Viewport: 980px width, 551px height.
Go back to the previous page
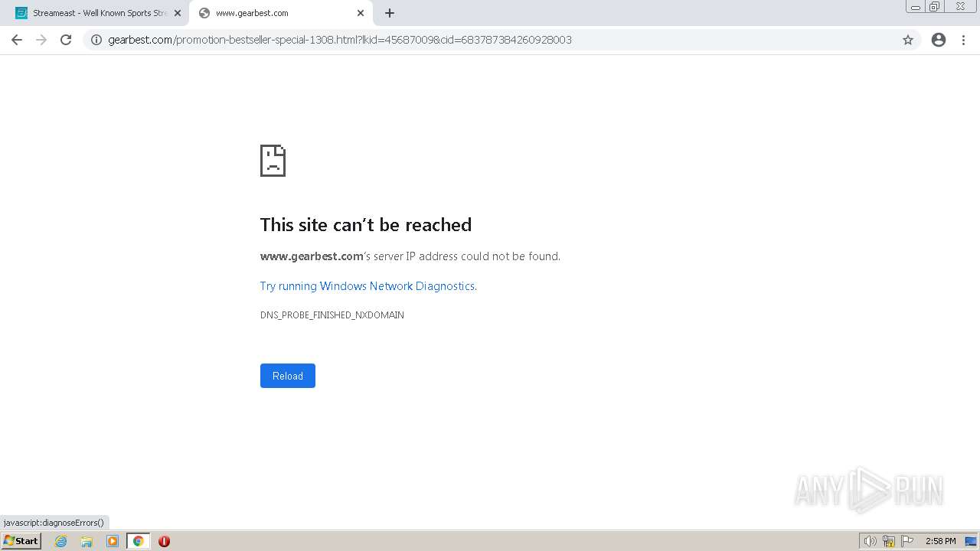(x=17, y=40)
